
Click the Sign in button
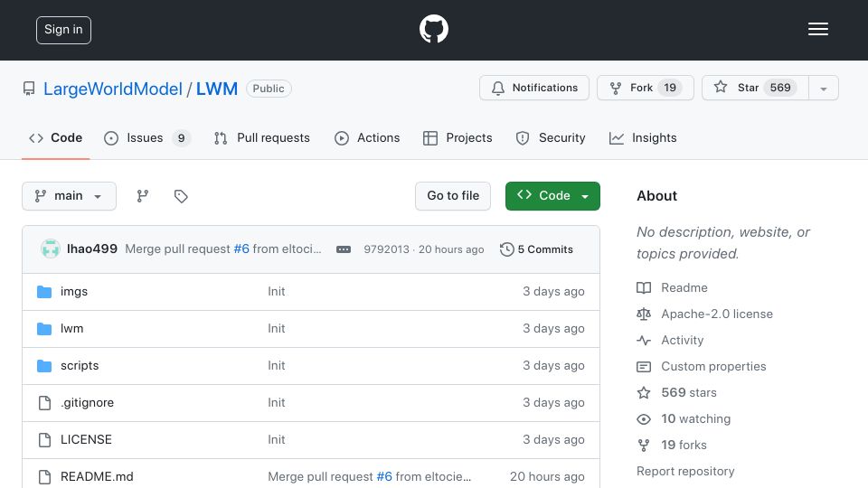[63, 30]
